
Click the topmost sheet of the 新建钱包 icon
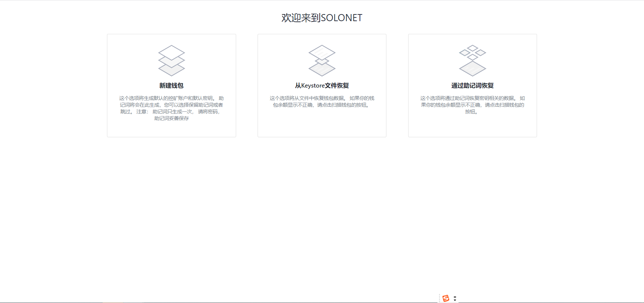pos(171,53)
